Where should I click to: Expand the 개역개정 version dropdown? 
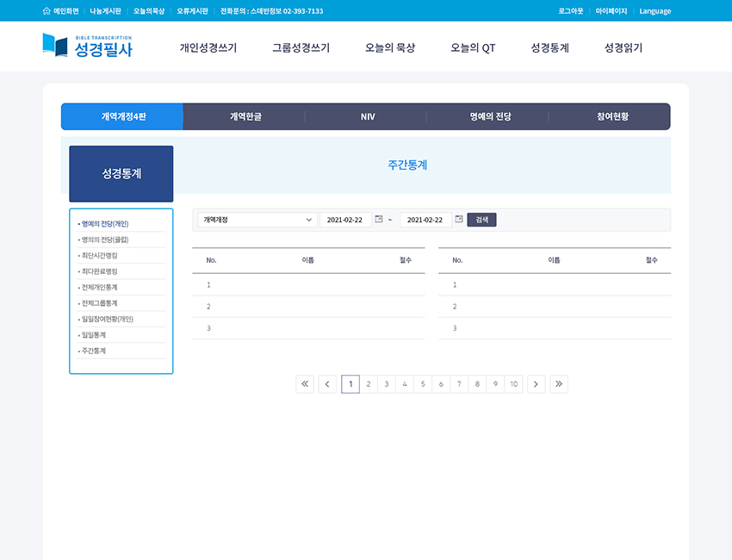257,220
